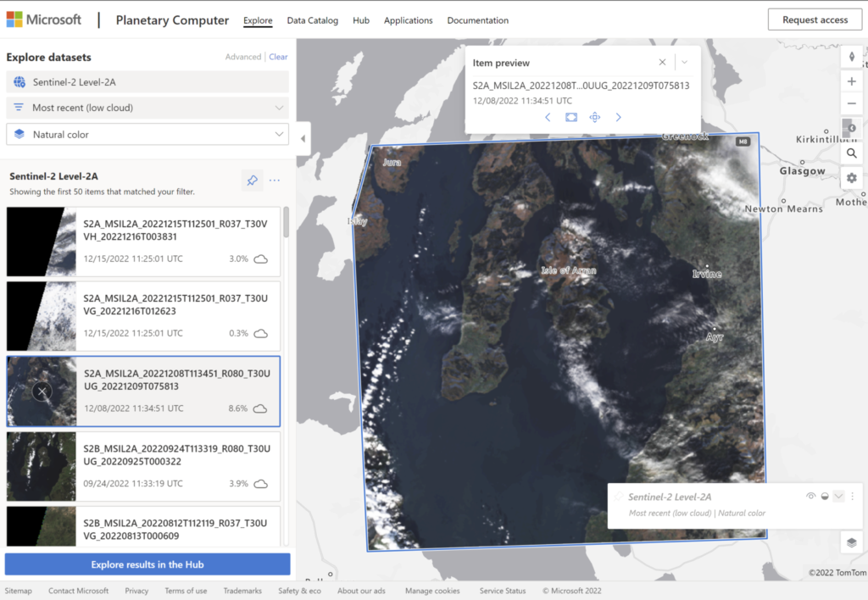Go to the Documentation menu item
The height and width of the screenshot is (600, 868).
(x=477, y=20)
